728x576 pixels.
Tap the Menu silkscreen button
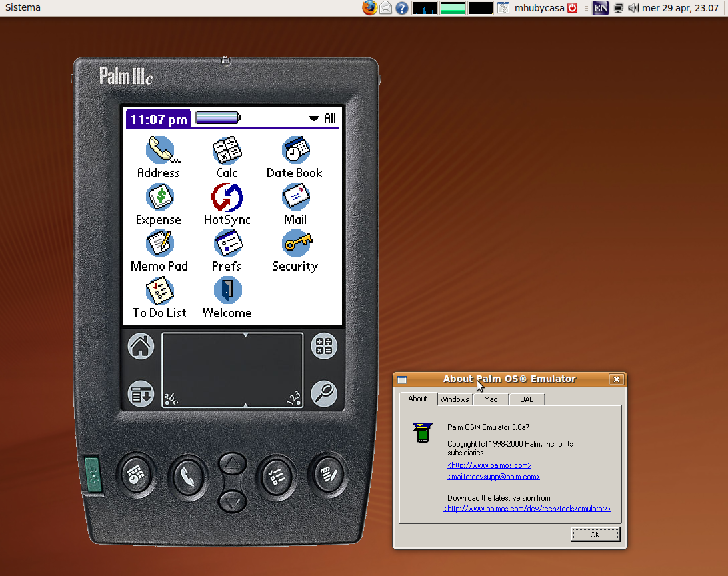141,395
